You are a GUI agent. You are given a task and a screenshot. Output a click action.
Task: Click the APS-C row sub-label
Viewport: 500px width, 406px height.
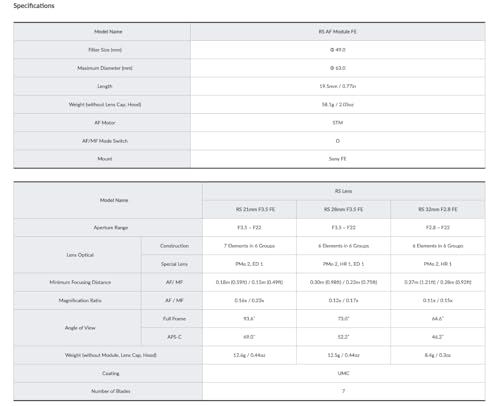click(174, 337)
